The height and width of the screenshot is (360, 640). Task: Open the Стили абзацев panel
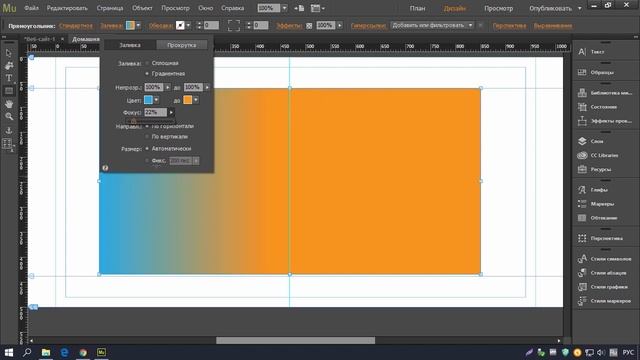[582, 273]
